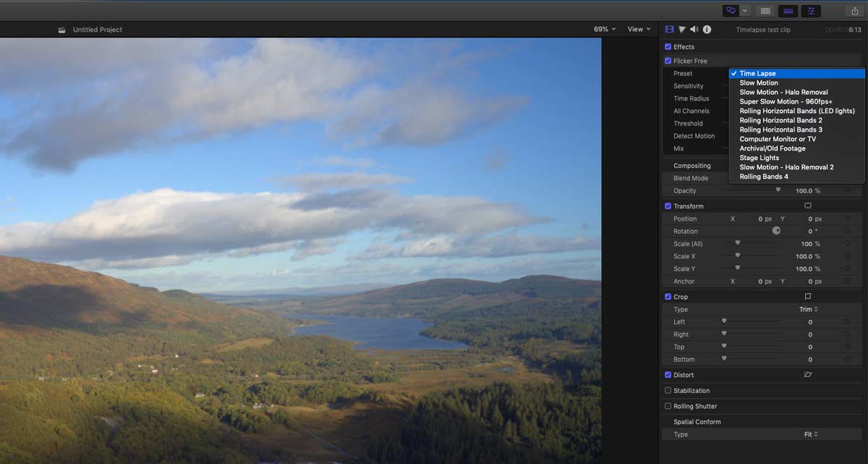868x464 pixels.
Task: Click the Transform onscreen controls icon
Action: [x=808, y=206]
